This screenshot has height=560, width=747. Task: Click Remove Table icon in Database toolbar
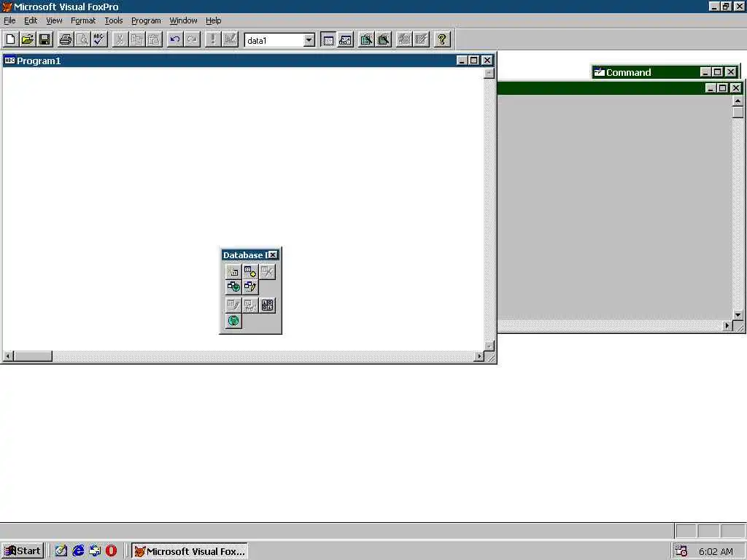267,271
